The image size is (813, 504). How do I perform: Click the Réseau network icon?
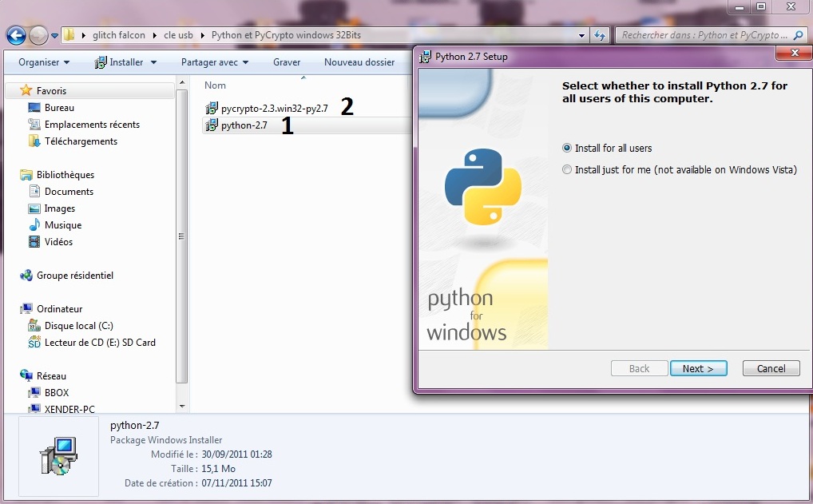pyautogui.click(x=26, y=375)
